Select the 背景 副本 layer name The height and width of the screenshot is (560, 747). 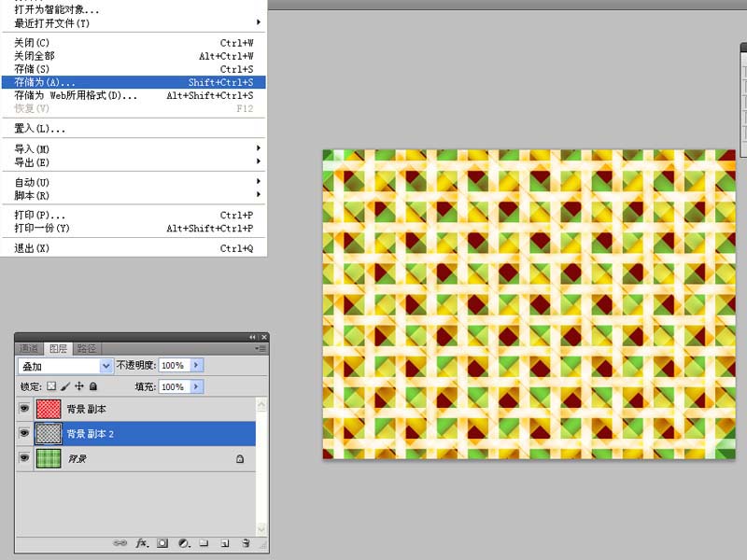pos(86,409)
